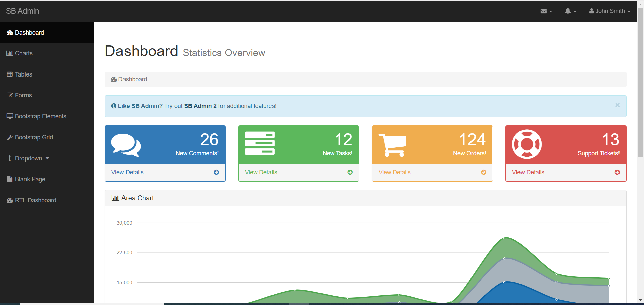The width and height of the screenshot is (644, 305).
Task: Open Charts in the sidebar
Action: [x=23, y=53]
